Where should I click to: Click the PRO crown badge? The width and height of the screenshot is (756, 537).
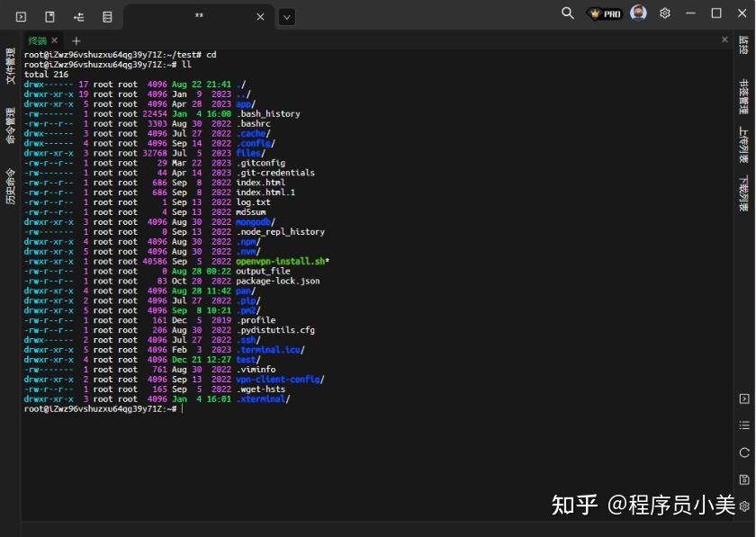coord(604,13)
